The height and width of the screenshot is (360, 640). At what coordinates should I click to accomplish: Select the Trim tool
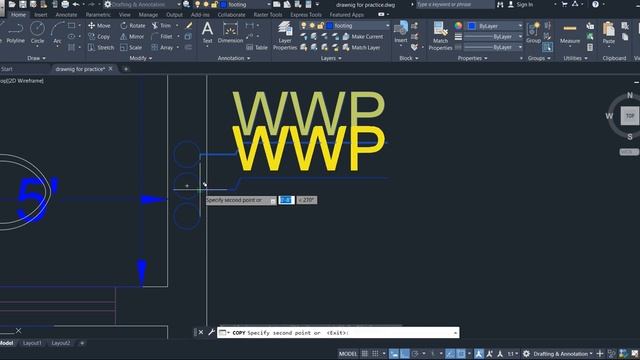162,25
